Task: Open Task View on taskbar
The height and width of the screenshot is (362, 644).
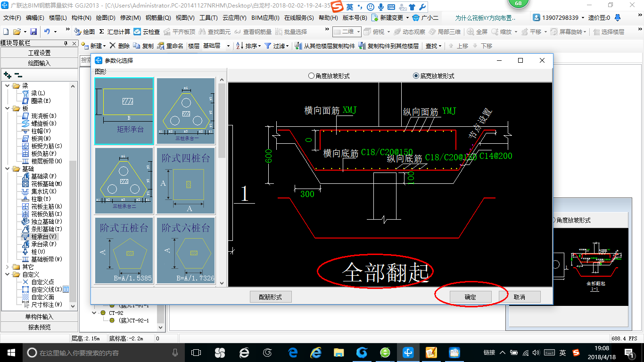Action: click(x=196, y=353)
